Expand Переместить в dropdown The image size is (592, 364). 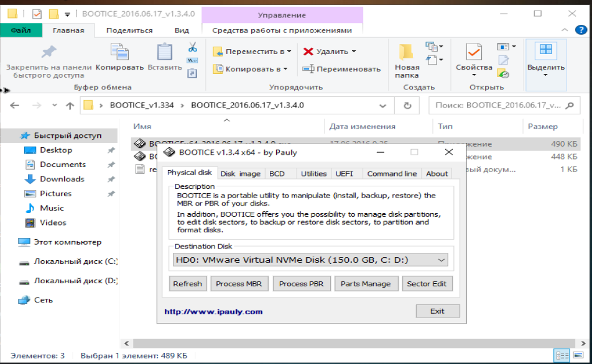[289, 52]
